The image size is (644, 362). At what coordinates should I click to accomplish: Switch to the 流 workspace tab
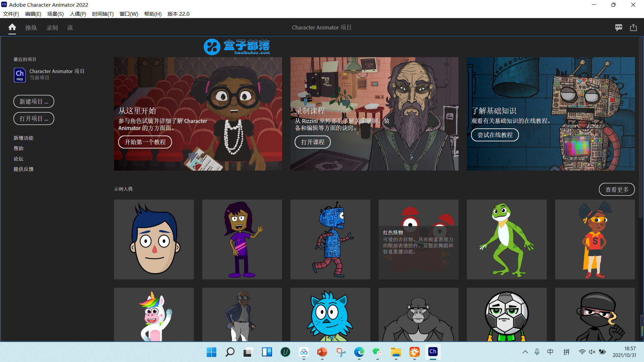click(x=70, y=27)
